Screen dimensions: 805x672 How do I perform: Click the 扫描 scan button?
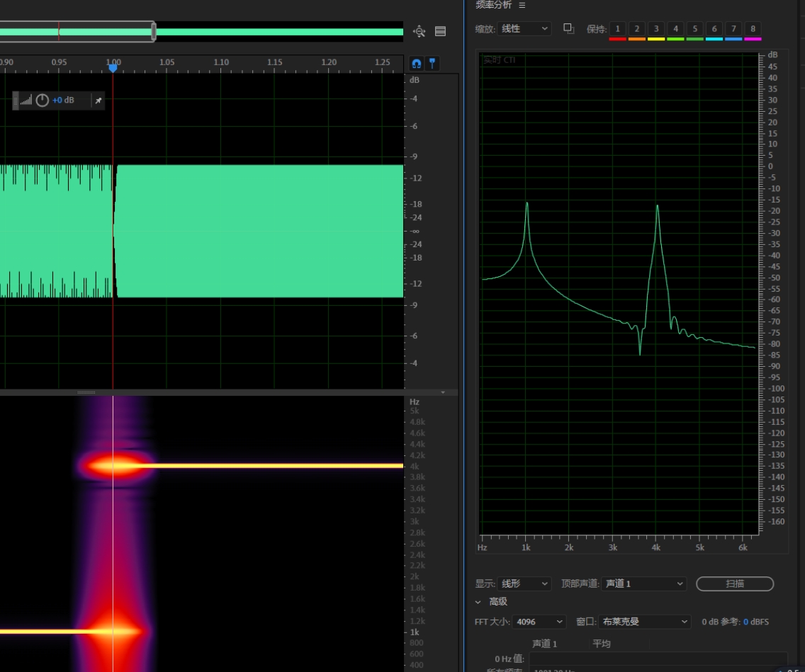[x=734, y=583]
